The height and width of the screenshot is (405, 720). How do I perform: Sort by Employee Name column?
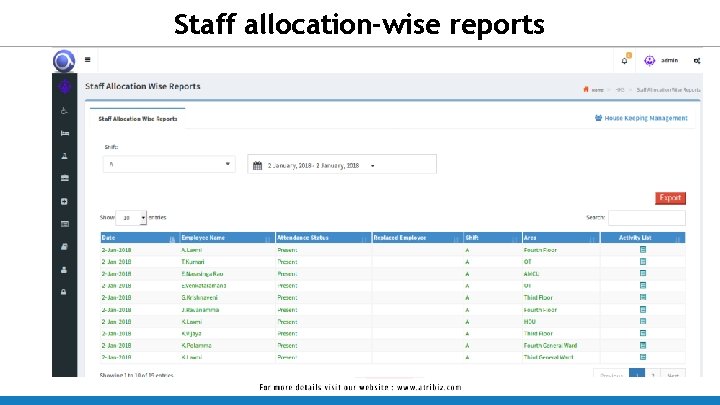pos(227,237)
